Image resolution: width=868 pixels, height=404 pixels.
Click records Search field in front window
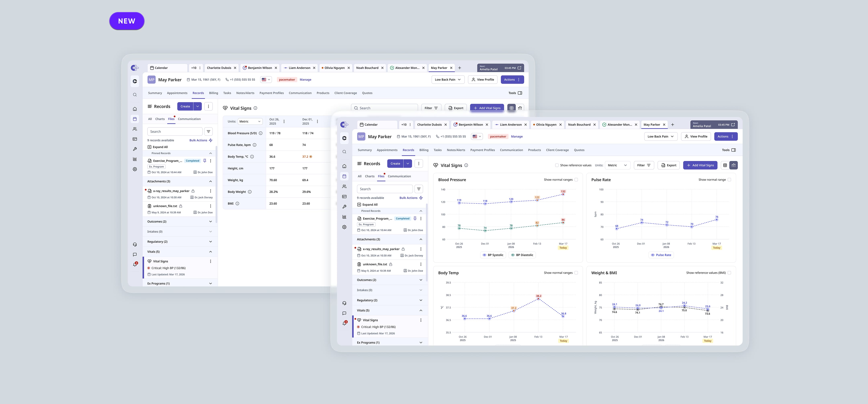click(384, 189)
